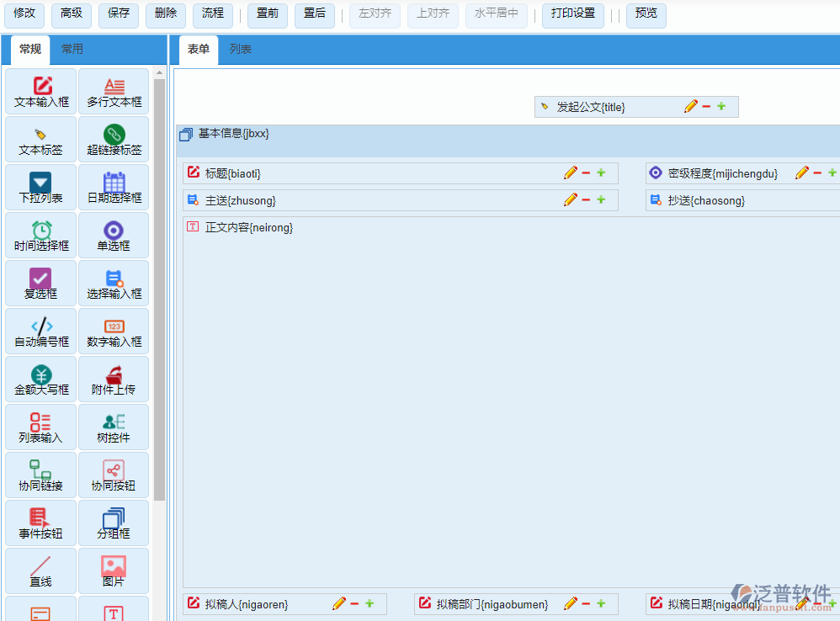Select the 多行文本框 multiline text control
This screenshot has width=840, height=621.
(114, 92)
